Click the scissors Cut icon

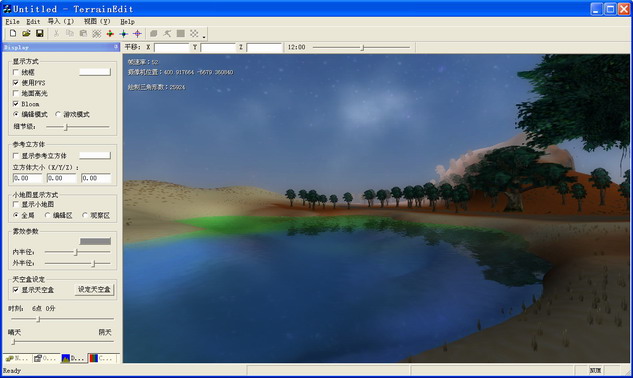tap(56, 34)
